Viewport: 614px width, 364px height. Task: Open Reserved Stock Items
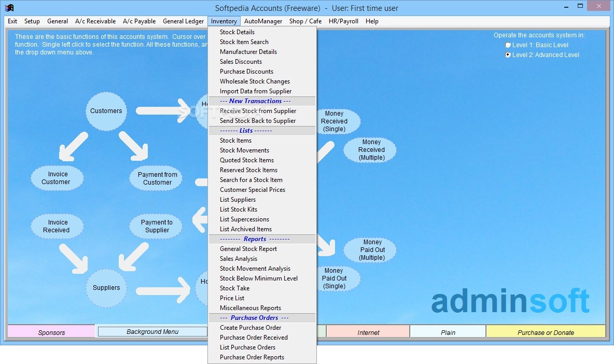262,170
